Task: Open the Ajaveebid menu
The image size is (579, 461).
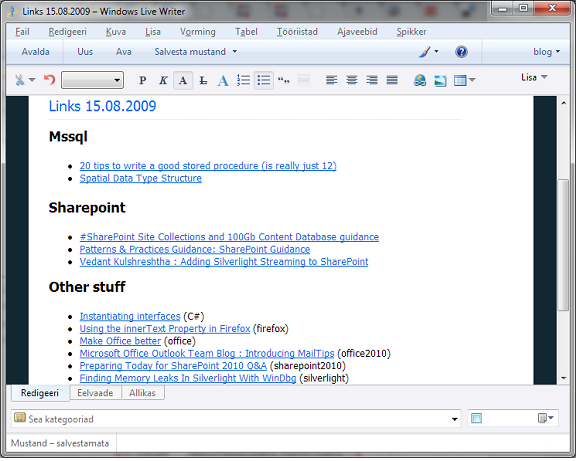Action: point(357,32)
